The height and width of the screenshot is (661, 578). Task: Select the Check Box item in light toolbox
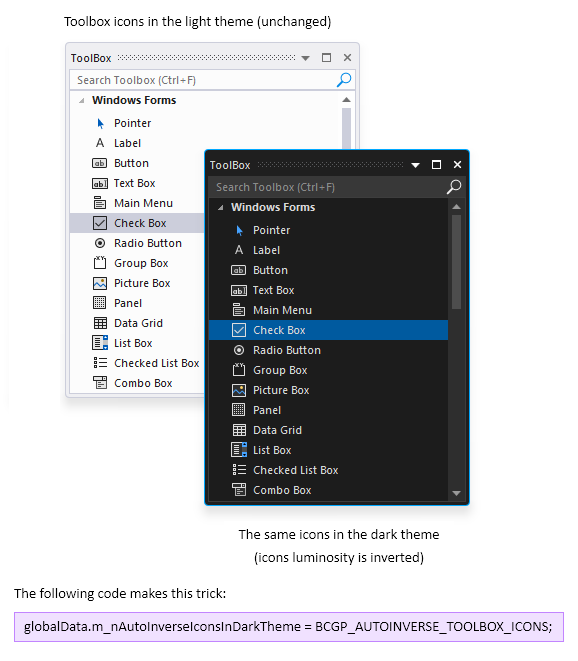click(137, 223)
